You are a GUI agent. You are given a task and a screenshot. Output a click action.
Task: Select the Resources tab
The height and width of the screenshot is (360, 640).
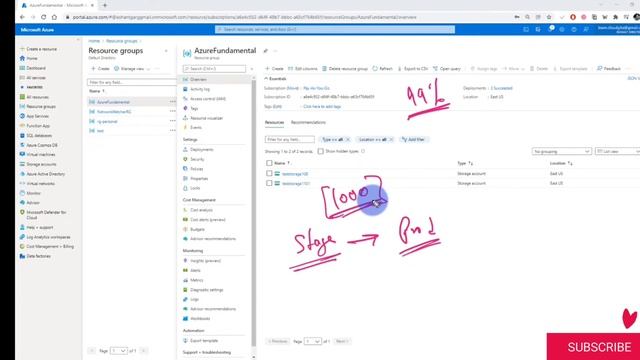(274, 122)
